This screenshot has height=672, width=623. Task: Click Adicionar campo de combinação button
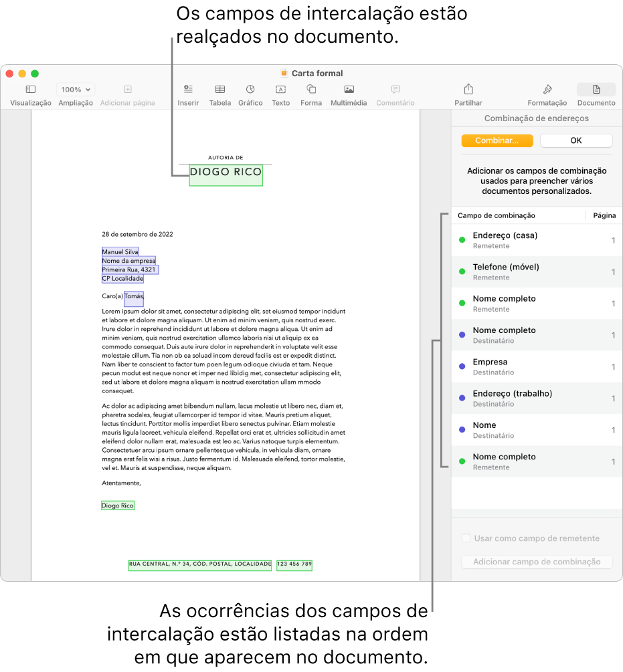point(537,562)
